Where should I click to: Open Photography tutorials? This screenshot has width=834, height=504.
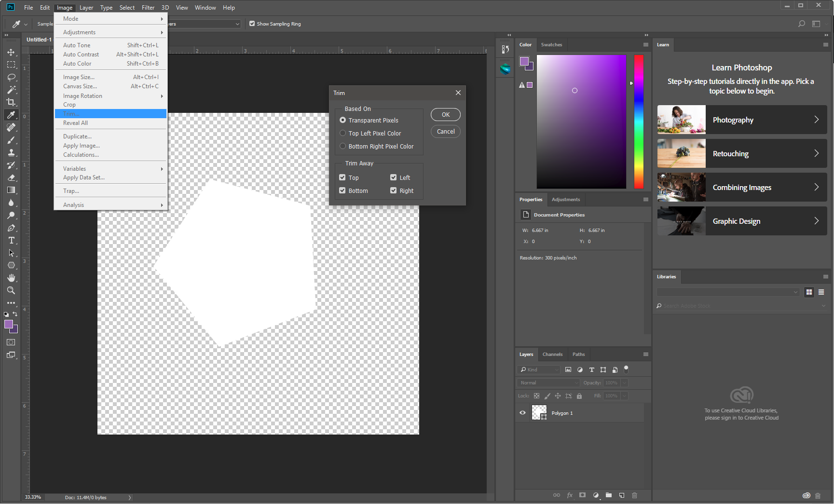pyautogui.click(x=742, y=120)
